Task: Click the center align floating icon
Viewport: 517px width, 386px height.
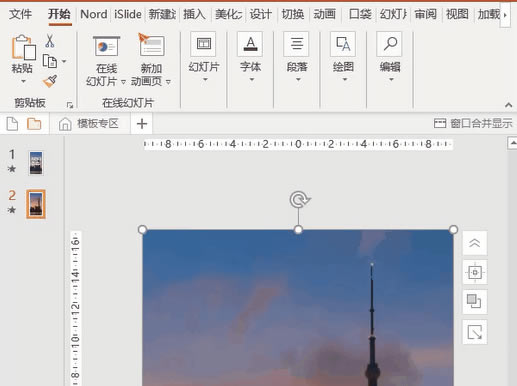Action: pyautogui.click(x=475, y=272)
